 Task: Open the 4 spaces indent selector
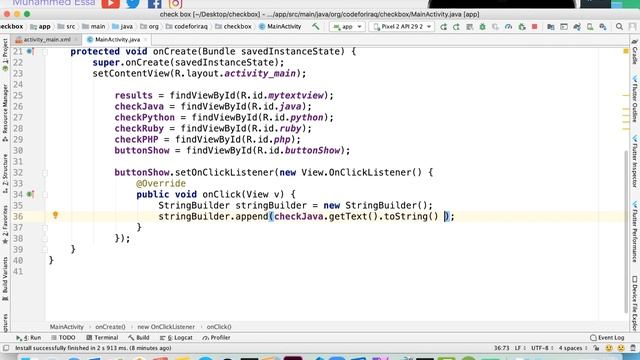coord(572,348)
